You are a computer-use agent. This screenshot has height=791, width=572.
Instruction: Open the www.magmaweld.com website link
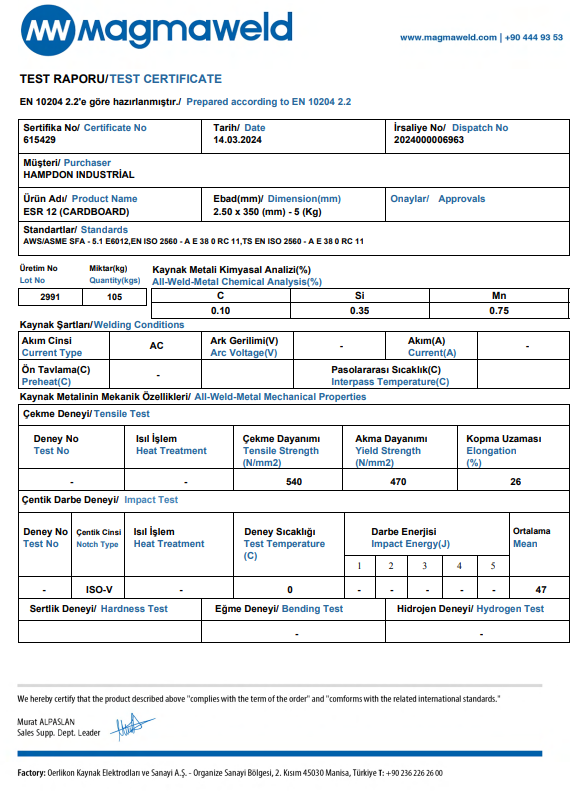tap(448, 37)
